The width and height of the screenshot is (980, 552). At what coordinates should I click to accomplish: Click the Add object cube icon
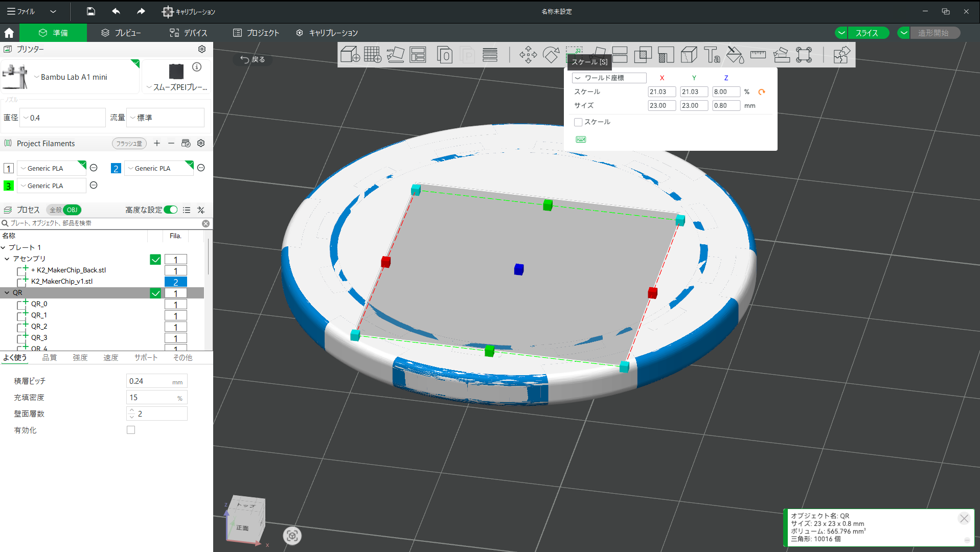click(350, 55)
